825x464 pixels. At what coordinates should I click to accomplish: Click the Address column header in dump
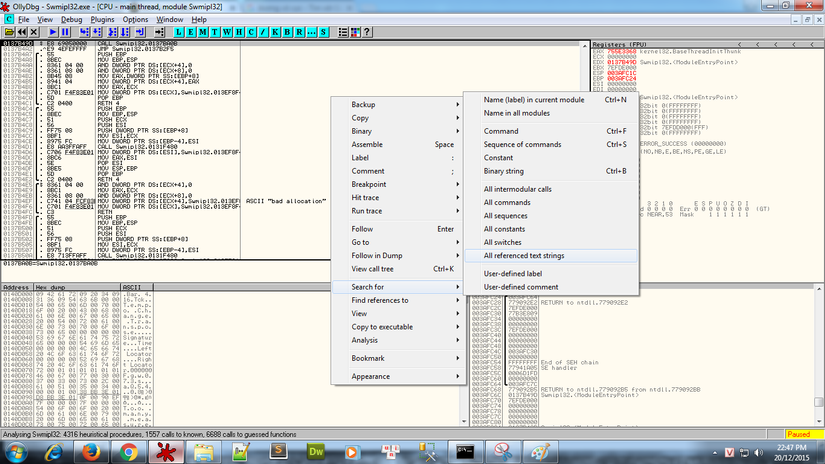[x=17, y=287]
